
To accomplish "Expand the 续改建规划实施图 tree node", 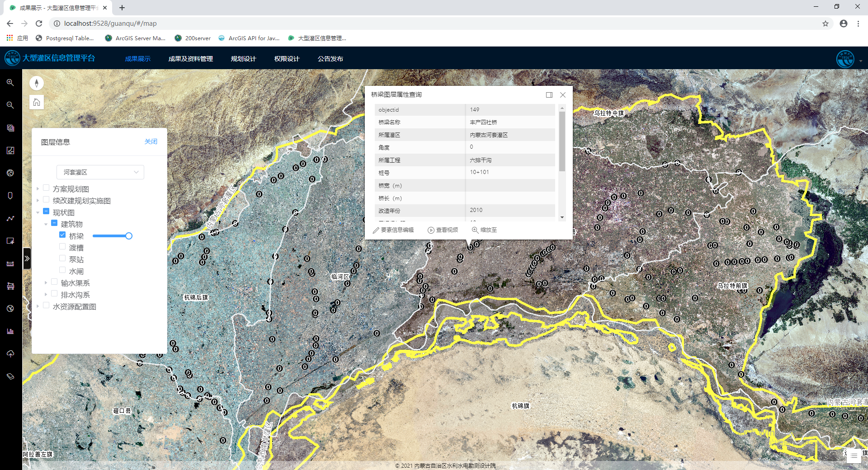I will (38, 200).
